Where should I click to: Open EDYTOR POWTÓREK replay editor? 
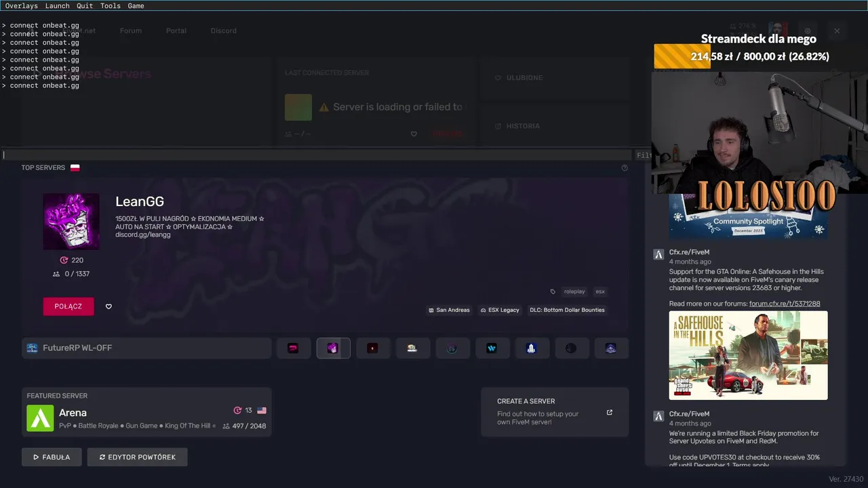(x=137, y=457)
